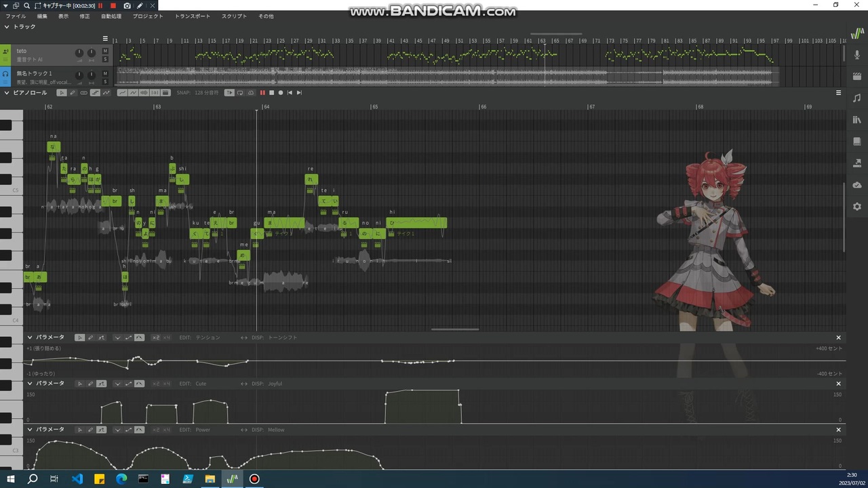Open the render export panel in sidebar

(857, 163)
